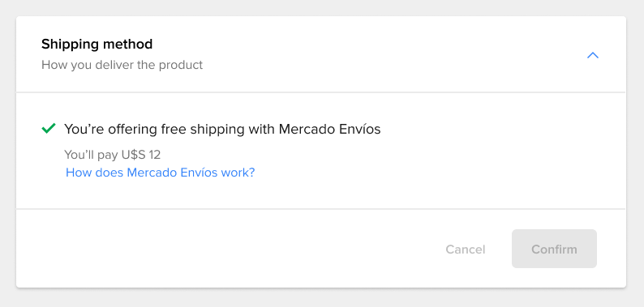Click the 'How you deliver the product' subtitle
The height and width of the screenshot is (307, 644).
(122, 65)
